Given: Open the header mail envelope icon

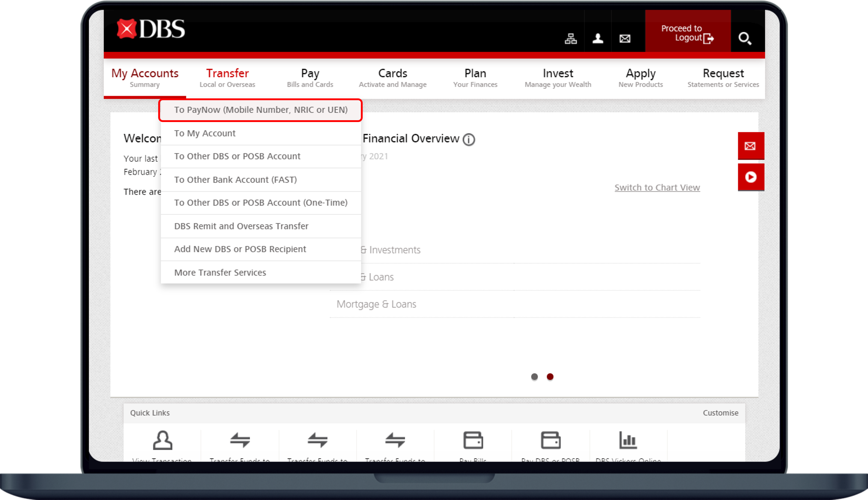Looking at the screenshot, I should click(625, 38).
